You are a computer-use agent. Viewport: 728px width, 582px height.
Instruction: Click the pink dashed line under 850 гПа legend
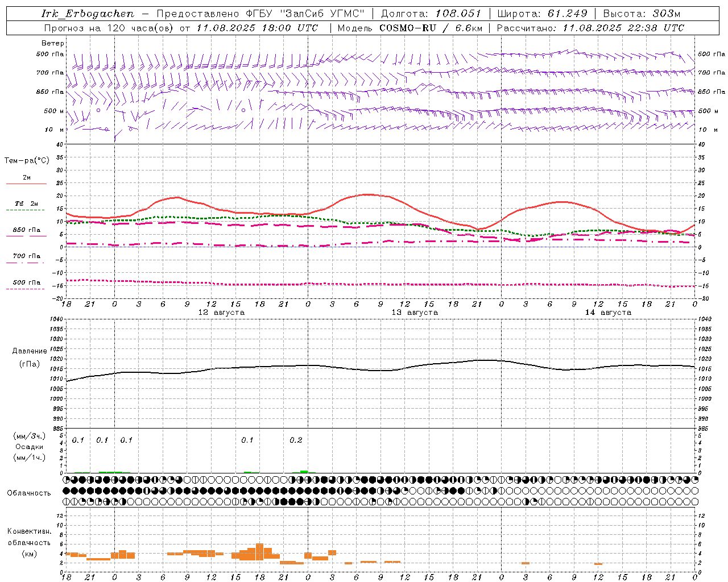(25, 236)
